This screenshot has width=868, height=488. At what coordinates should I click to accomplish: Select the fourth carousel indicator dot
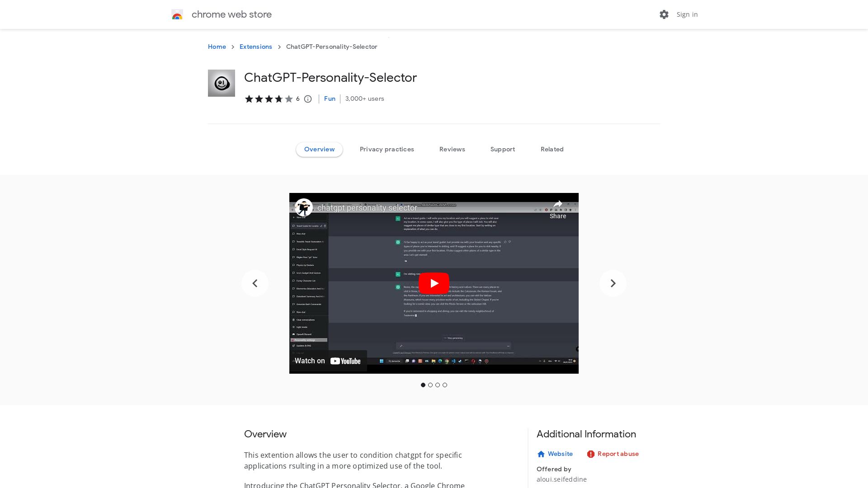pyautogui.click(x=445, y=385)
